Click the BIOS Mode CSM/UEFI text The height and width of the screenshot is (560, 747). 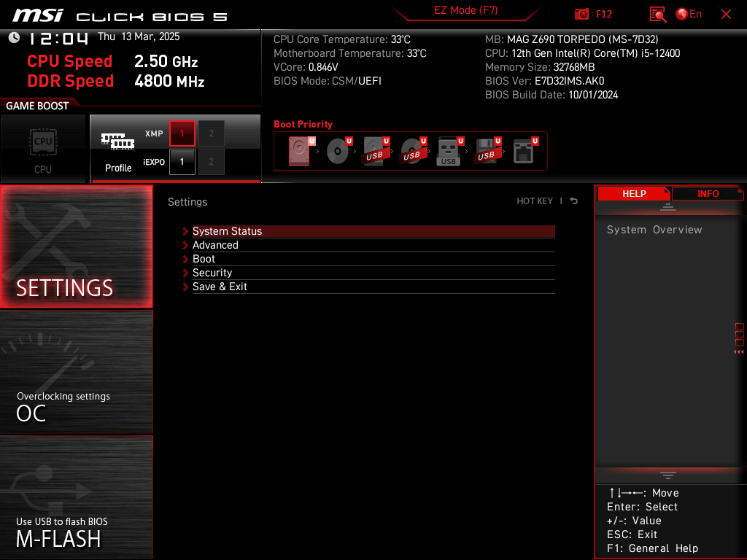point(328,81)
